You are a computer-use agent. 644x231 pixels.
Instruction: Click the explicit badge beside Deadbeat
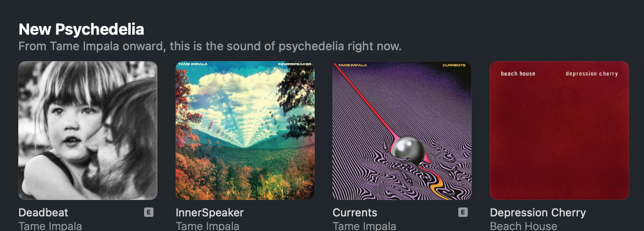[x=149, y=212]
